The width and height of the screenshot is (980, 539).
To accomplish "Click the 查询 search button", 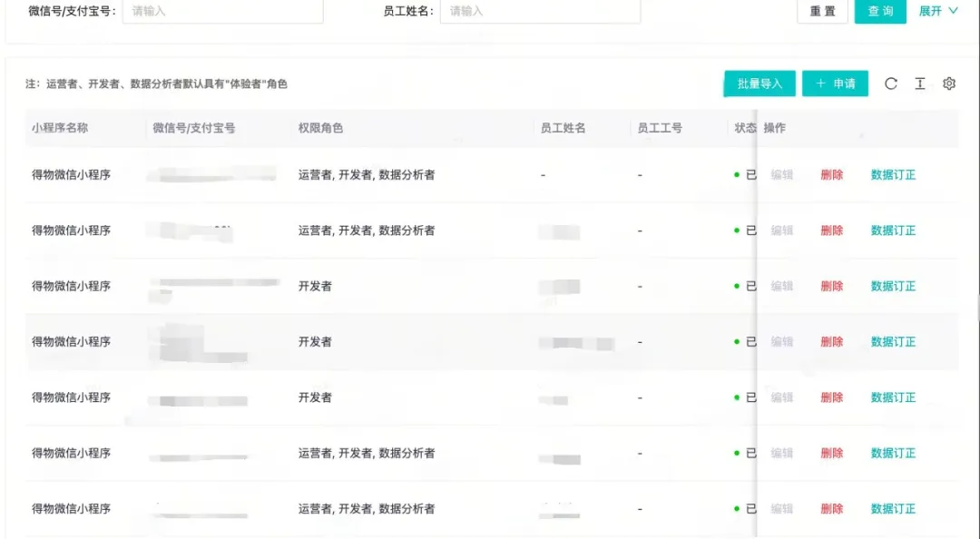I will 880,11.
